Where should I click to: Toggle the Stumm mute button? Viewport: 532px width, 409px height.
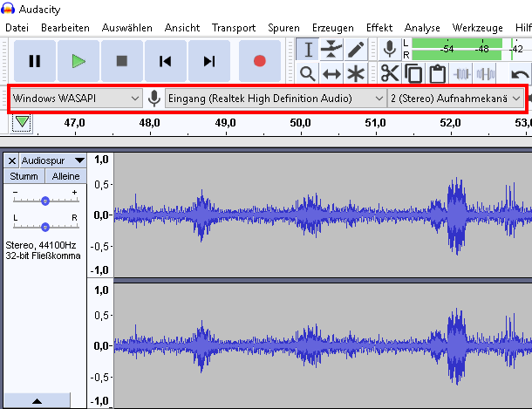coord(24,176)
